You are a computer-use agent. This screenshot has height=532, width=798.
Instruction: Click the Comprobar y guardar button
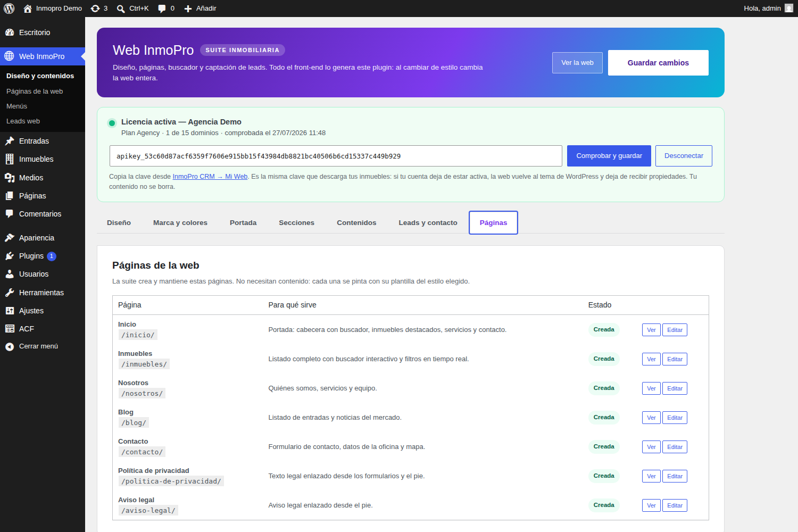[x=609, y=156]
